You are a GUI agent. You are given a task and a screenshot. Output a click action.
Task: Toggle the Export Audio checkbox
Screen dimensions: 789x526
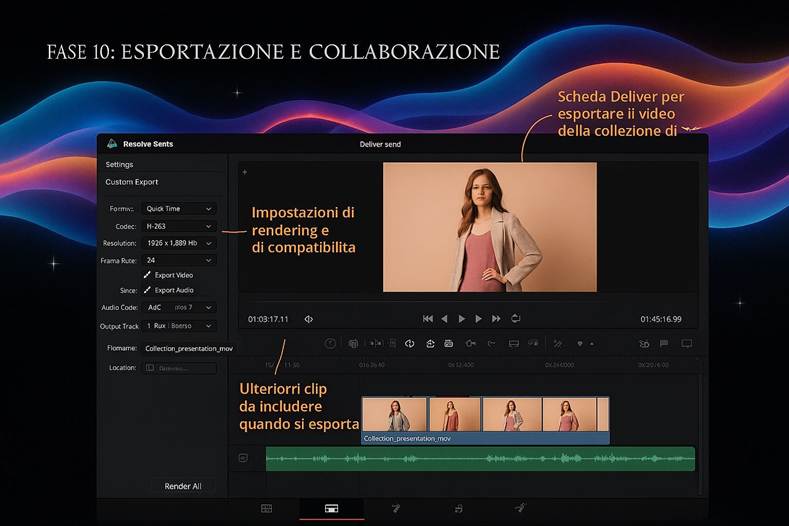click(147, 290)
